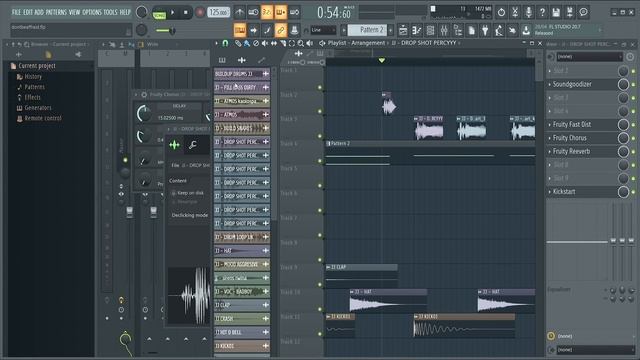Click the help question mark icon
This screenshot has width=640, height=360.
coord(542,13)
